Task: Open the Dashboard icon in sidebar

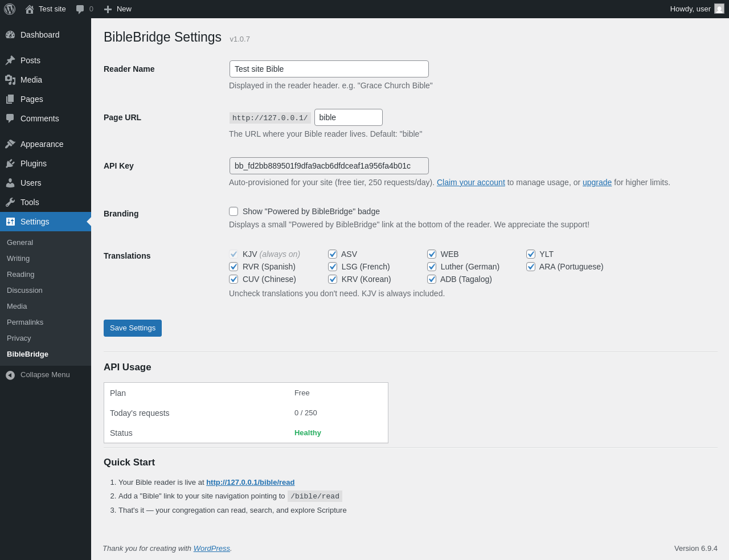Action: pos(10,35)
